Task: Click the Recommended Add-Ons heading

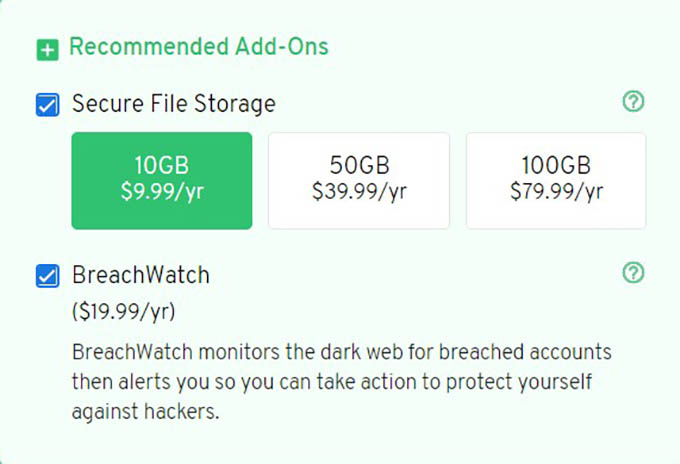Action: coord(199,46)
